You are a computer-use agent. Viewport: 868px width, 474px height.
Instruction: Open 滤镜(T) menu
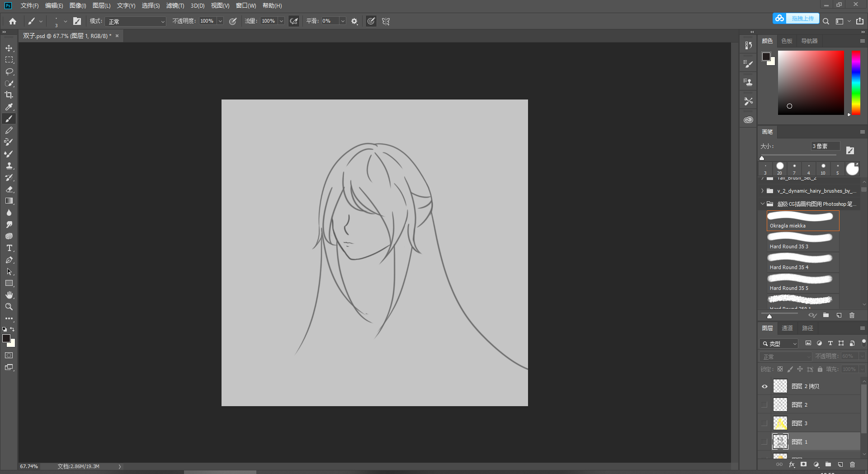[x=175, y=5]
